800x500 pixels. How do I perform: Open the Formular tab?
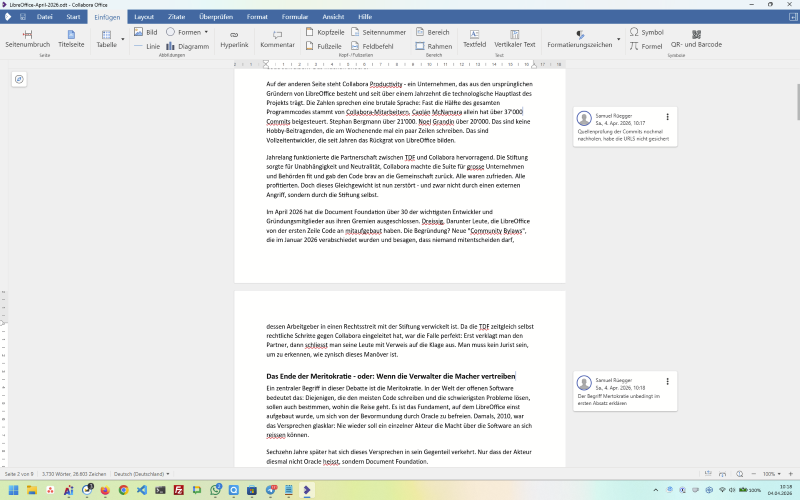295,17
